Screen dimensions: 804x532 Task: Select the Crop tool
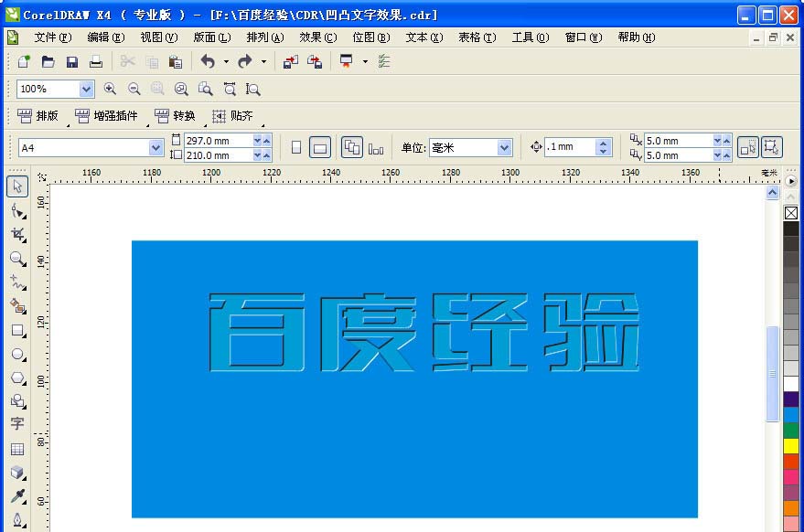coord(17,234)
